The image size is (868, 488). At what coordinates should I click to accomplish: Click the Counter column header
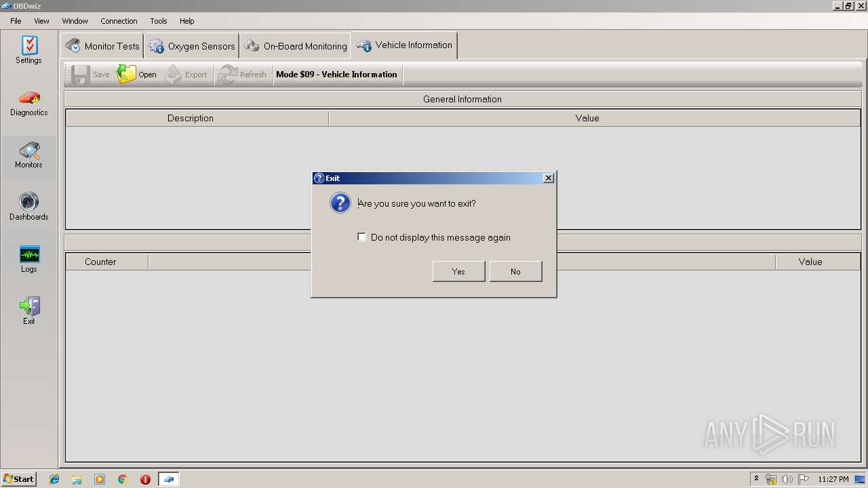coord(107,262)
